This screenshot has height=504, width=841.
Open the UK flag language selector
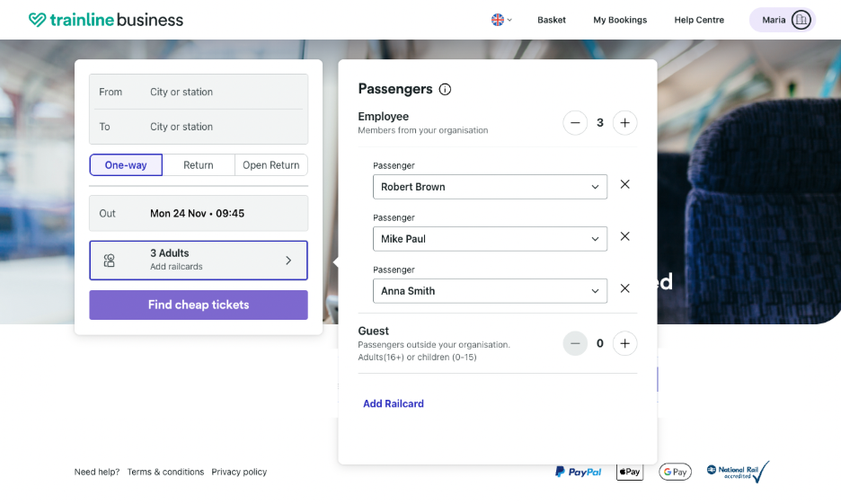501,20
